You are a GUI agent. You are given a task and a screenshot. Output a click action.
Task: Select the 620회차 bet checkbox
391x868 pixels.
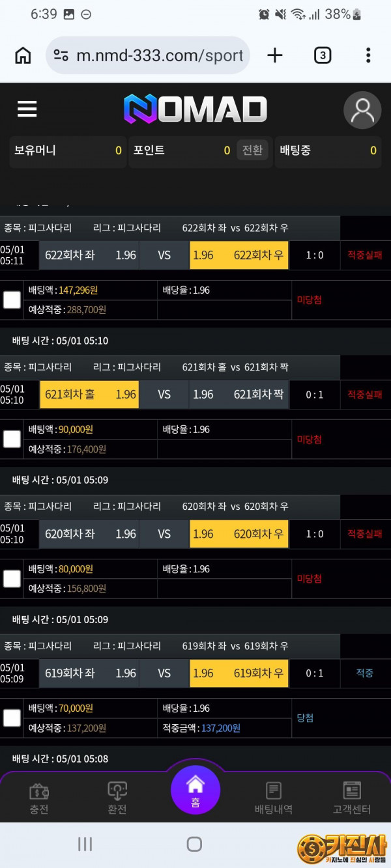click(x=12, y=578)
